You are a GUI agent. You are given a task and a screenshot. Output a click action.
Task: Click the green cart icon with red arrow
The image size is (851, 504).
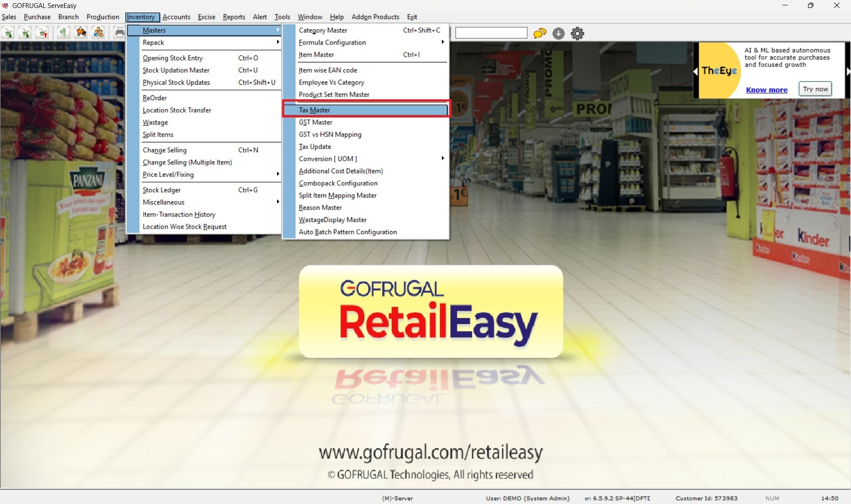[43, 33]
